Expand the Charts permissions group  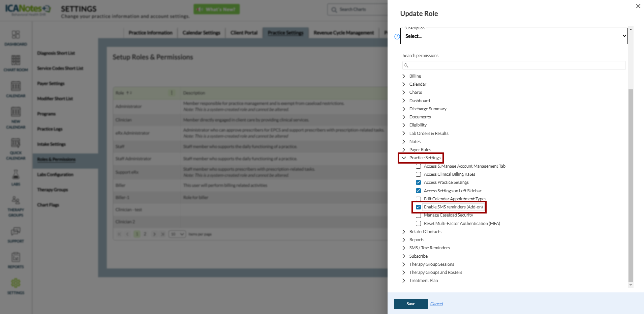point(404,92)
